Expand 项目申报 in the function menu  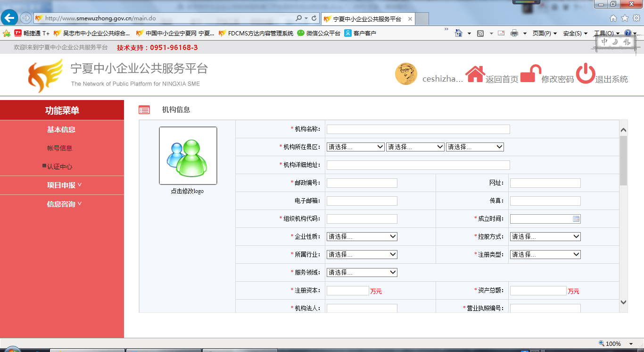coord(64,185)
